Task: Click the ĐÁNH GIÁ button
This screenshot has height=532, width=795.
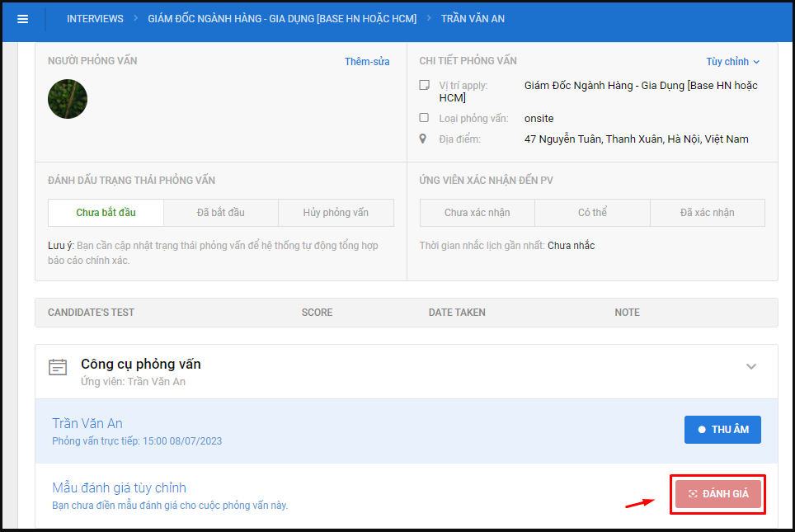Action: click(718, 494)
